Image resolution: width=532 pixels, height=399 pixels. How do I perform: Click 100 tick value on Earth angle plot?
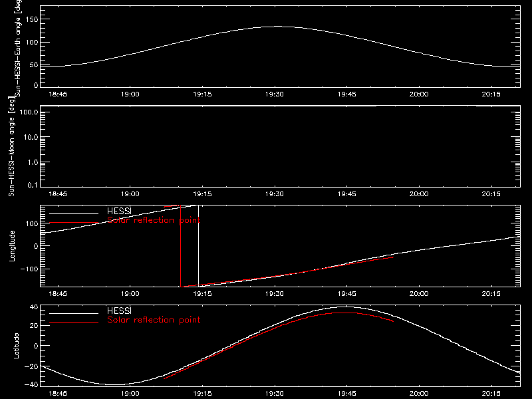point(31,42)
